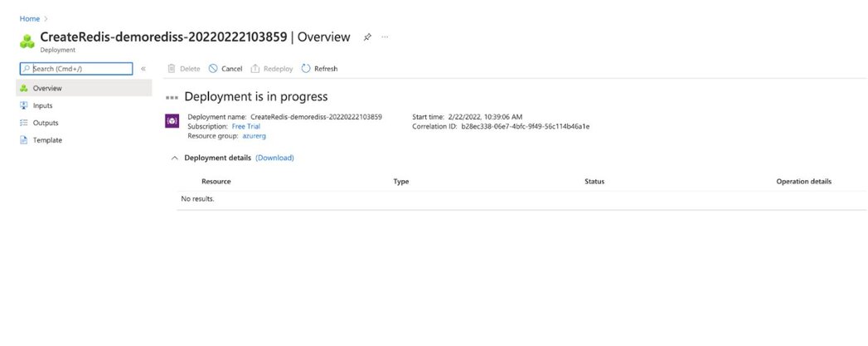Screen dimensions: 868x346
Task: Open the Free Trial subscription link
Action: click(245, 126)
